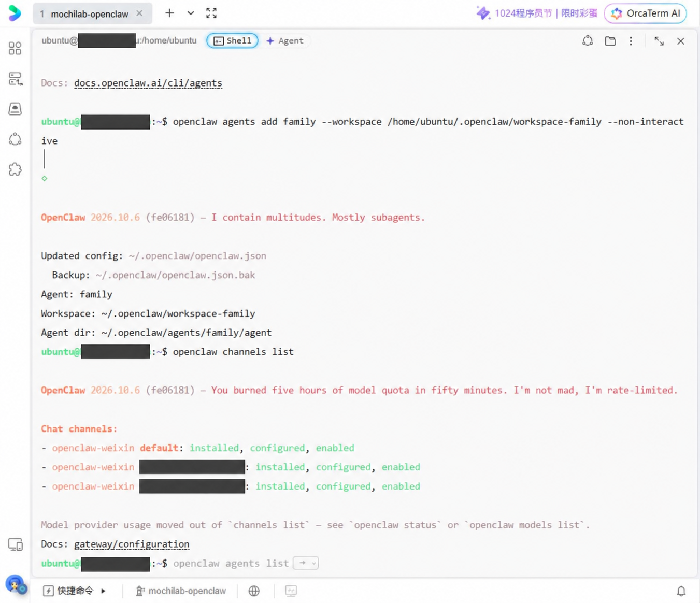Open the three-dot more options menu
The width and height of the screenshot is (700, 603).
pos(631,41)
